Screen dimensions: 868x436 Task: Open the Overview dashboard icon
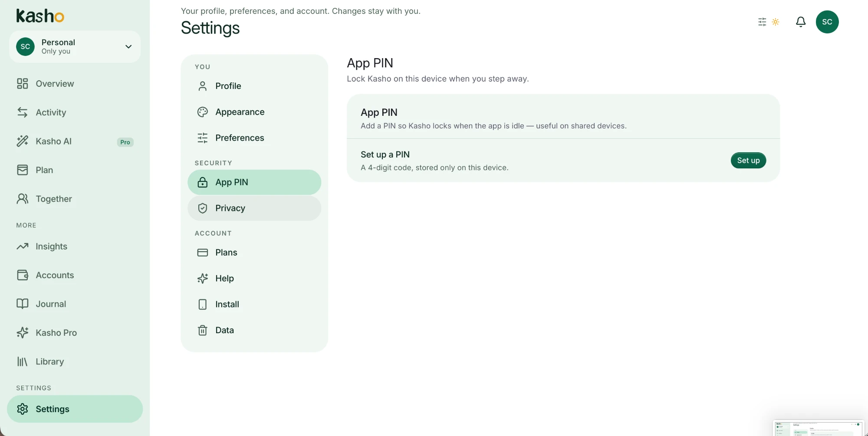(22, 84)
